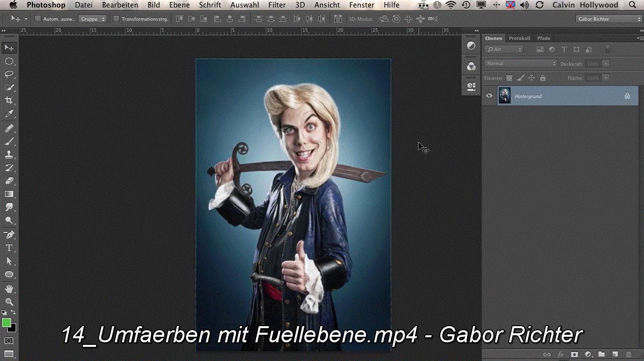The width and height of the screenshot is (644, 361).
Task: Select the Gradient tool
Action: (9, 194)
